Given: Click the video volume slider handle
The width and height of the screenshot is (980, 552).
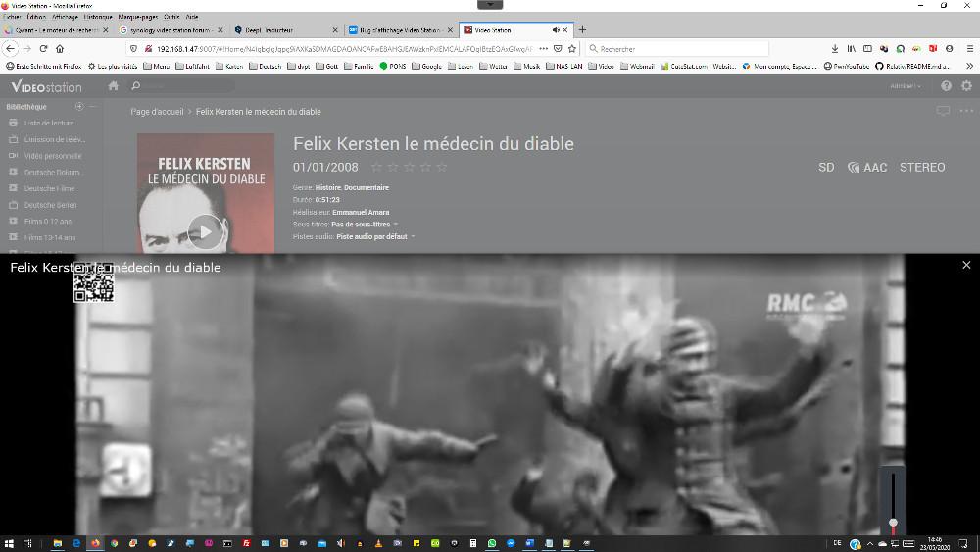Looking at the screenshot, I should click(893, 523).
